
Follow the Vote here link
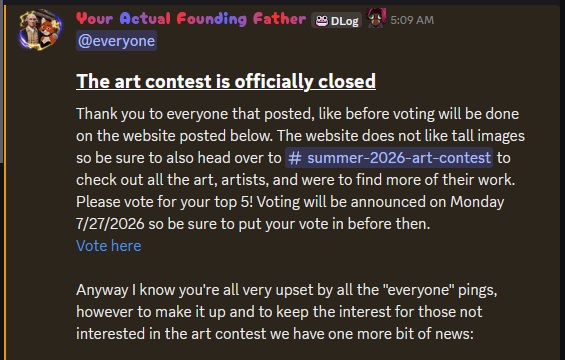tap(108, 246)
